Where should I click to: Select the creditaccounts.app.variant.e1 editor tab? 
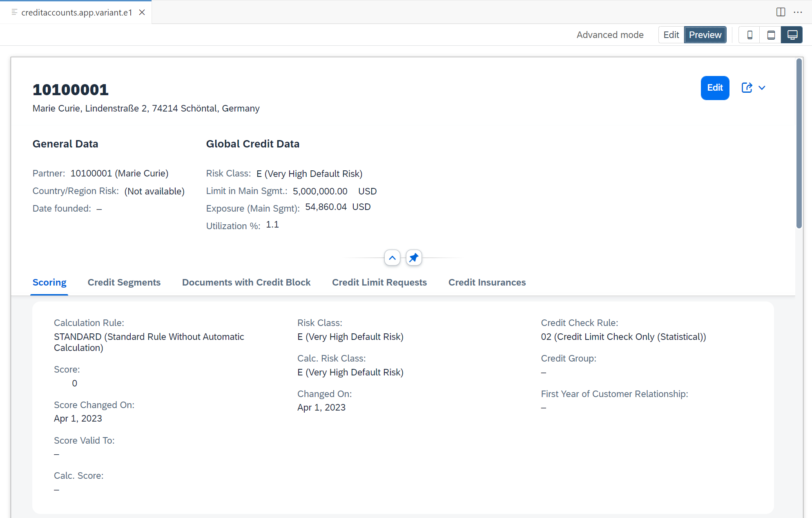tap(77, 12)
